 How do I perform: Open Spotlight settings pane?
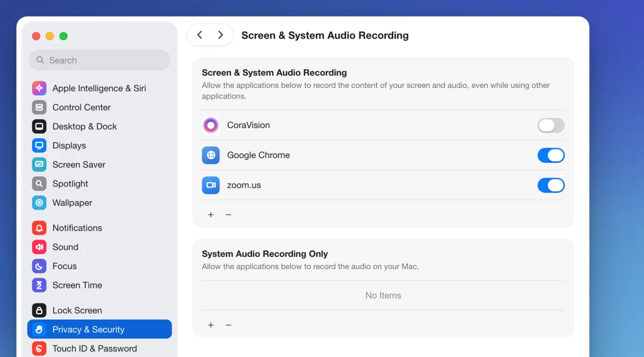click(99, 184)
